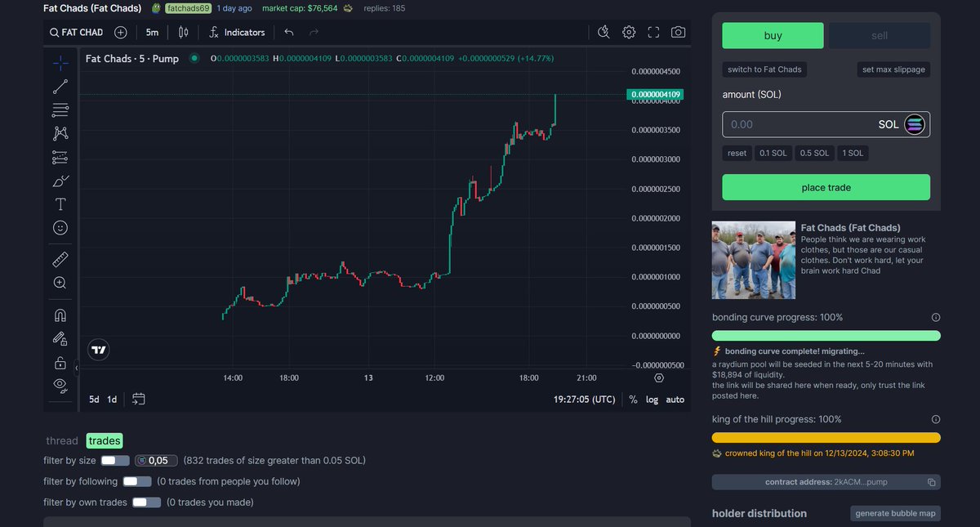
Task: Click the TradingView logo on chart
Action: point(99,350)
